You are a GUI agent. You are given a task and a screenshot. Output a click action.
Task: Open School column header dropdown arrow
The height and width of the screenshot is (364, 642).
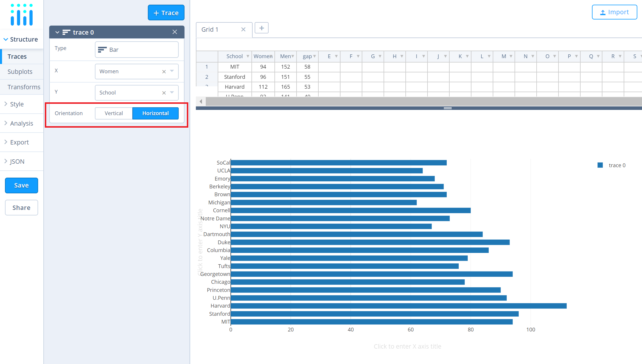[248, 56]
